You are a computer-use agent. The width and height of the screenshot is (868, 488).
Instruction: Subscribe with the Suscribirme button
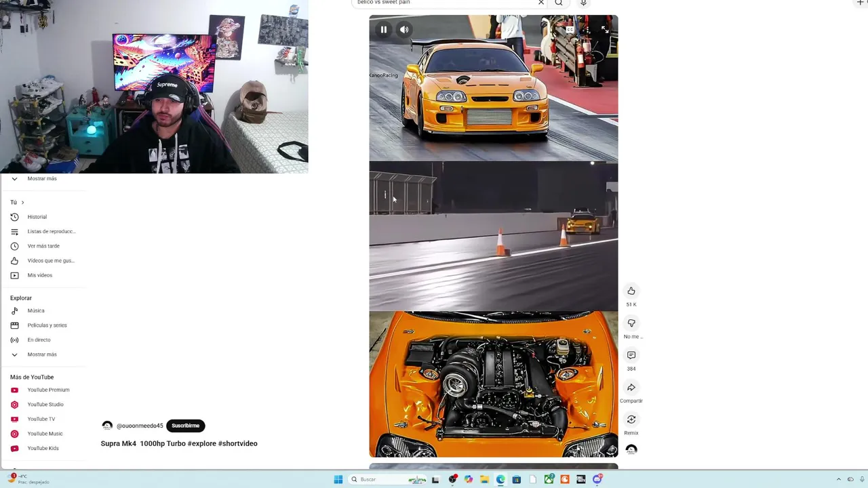click(185, 426)
